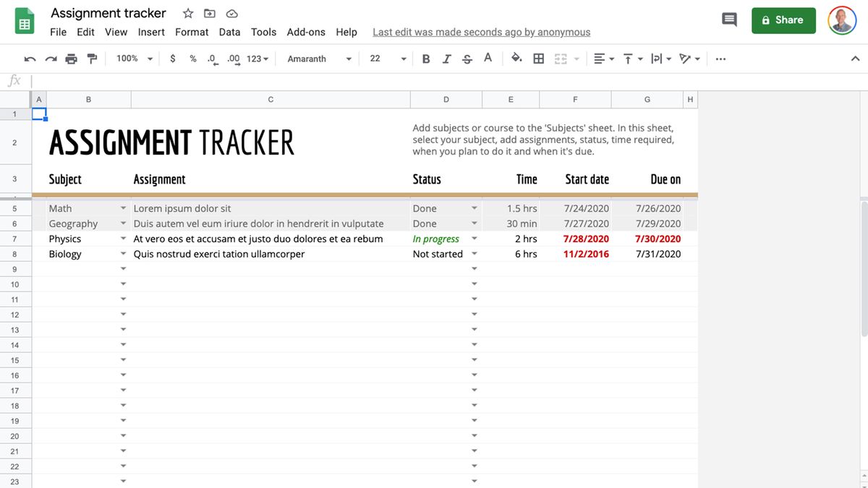
Task: Open comment history panel
Action: coord(728,20)
